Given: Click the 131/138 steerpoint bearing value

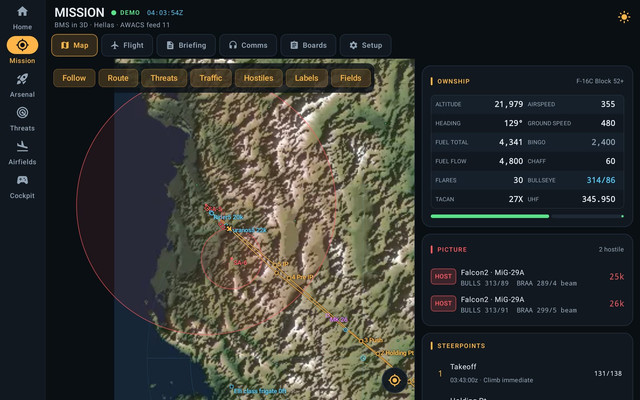Looking at the screenshot, I should pyautogui.click(x=608, y=373).
